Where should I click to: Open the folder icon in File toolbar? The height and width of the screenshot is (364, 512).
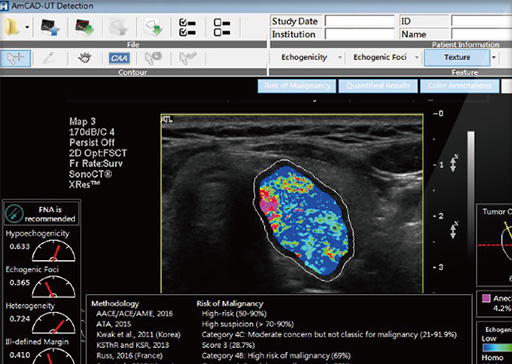(12, 27)
